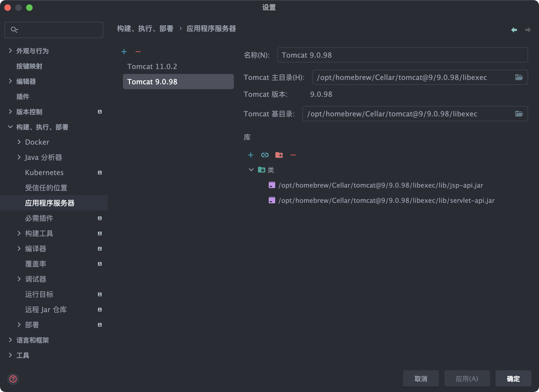Browse folder for Tomcat 基目录 path
The height and width of the screenshot is (392, 539).
[519, 114]
